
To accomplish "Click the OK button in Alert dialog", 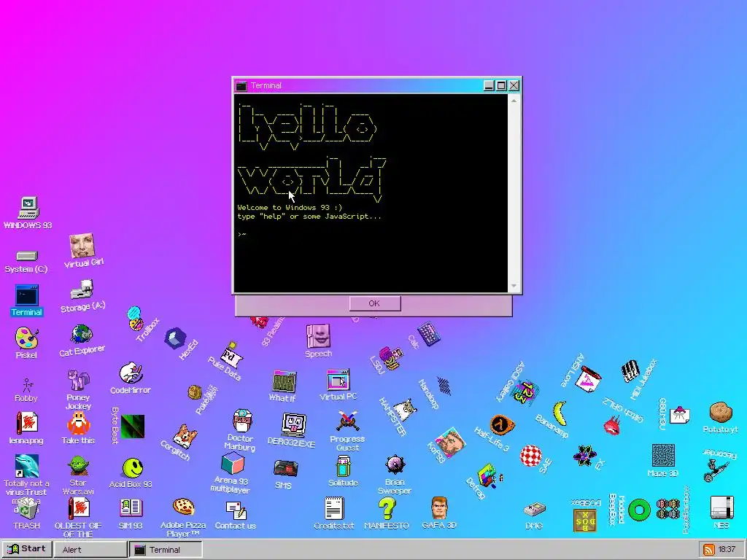I will (x=374, y=303).
